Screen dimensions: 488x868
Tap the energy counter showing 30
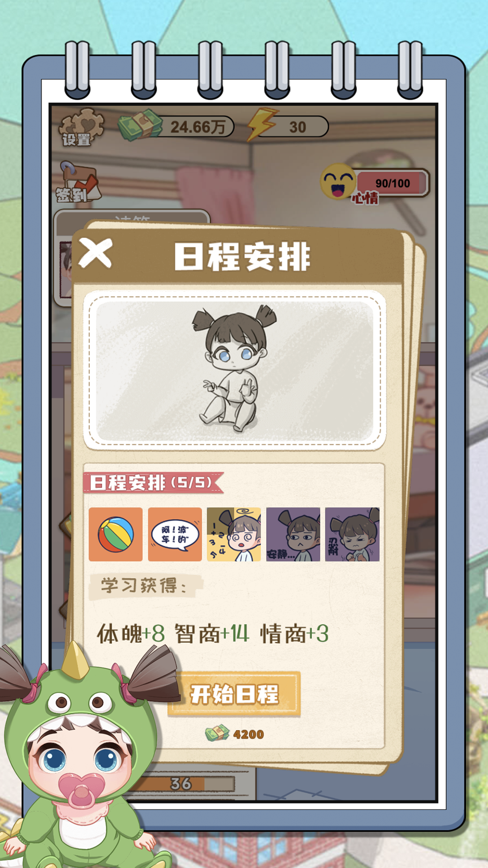click(x=294, y=127)
